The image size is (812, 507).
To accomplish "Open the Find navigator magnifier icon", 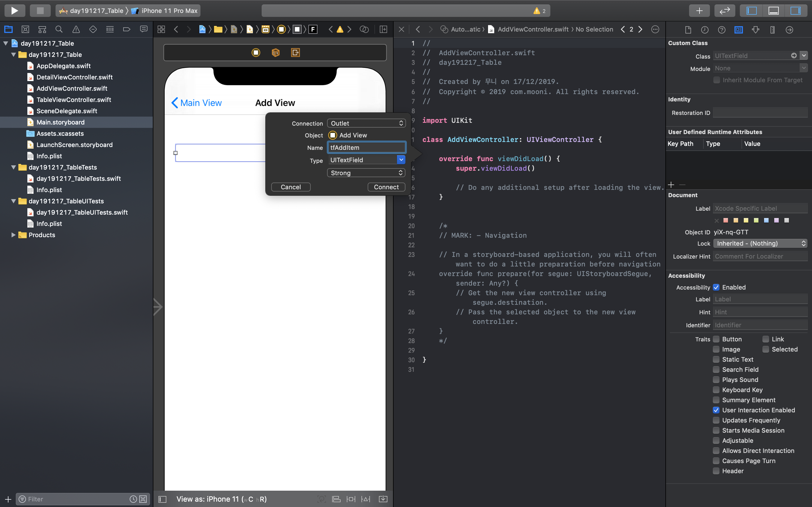I will click(x=59, y=30).
